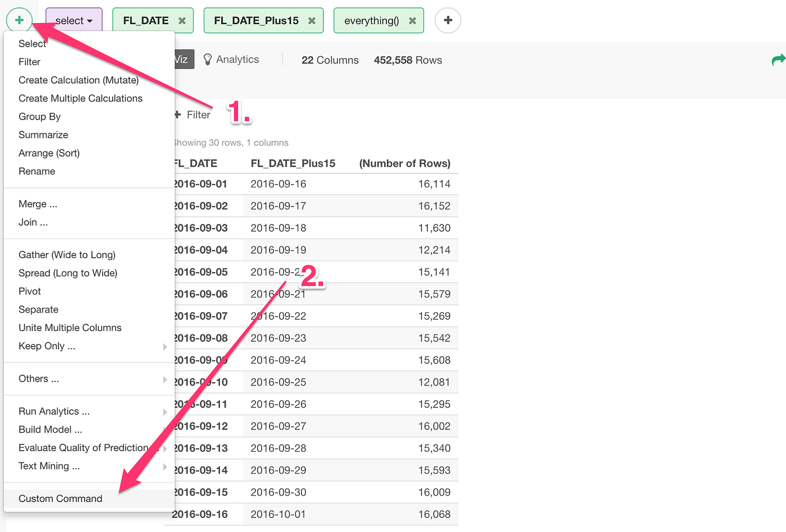Select the 15,141 row count cell
The width and height of the screenshot is (786, 532).
click(x=434, y=272)
